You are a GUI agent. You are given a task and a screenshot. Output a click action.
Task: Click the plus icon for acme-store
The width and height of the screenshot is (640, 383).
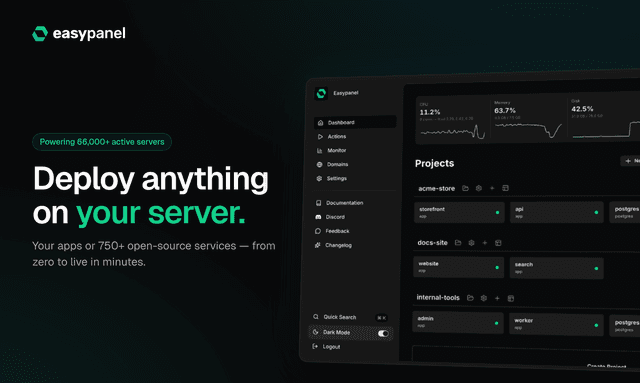coord(492,188)
